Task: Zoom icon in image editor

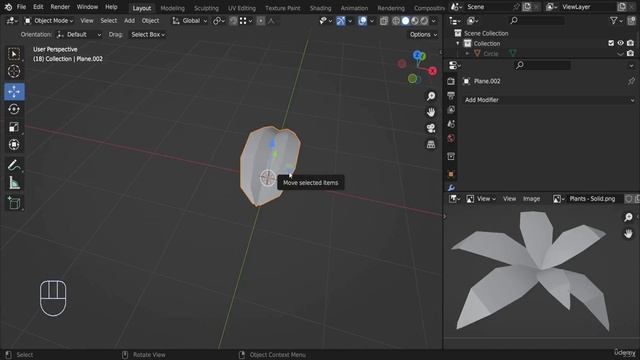Action: click(x=628, y=217)
